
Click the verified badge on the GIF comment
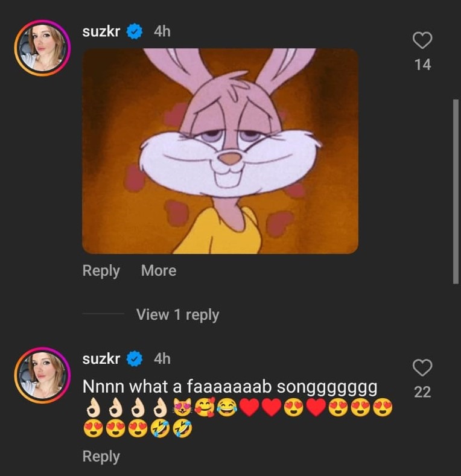pyautogui.click(x=135, y=31)
